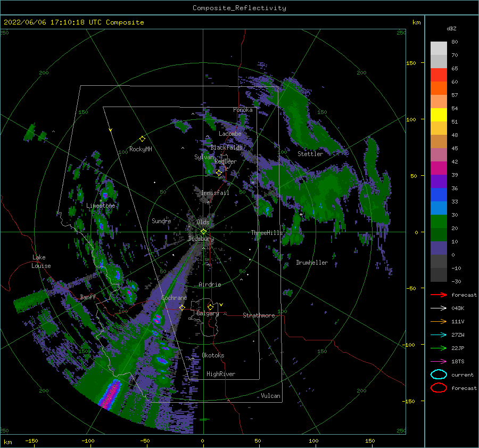Click the Ponoka town label
Screen dimensions: 479x448
(243, 110)
